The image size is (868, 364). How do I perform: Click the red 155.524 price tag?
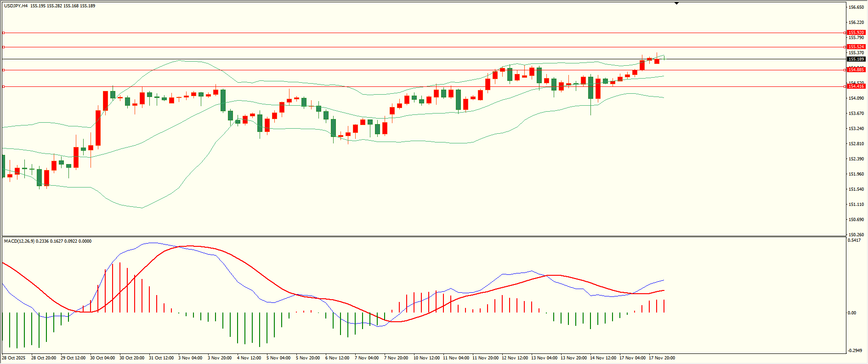coord(856,47)
